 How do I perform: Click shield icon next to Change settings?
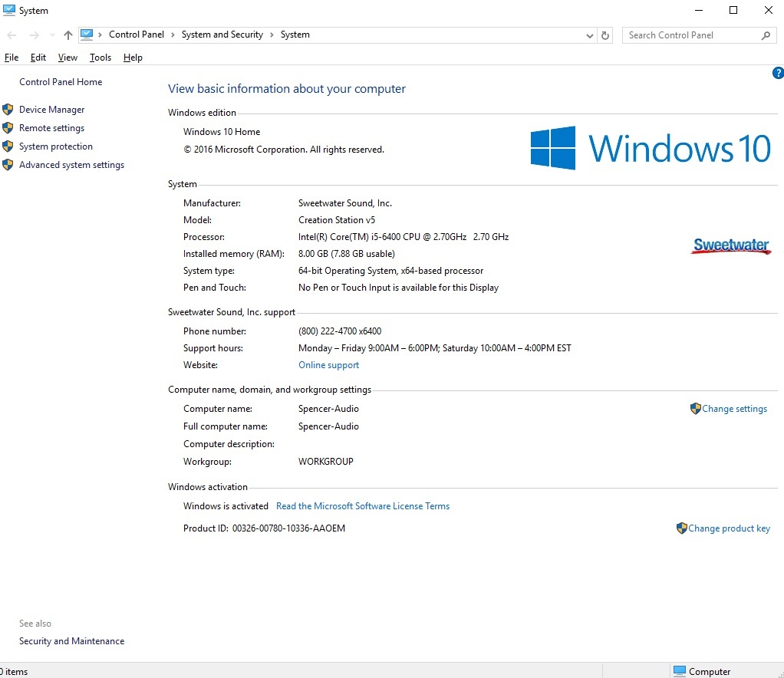tap(696, 409)
